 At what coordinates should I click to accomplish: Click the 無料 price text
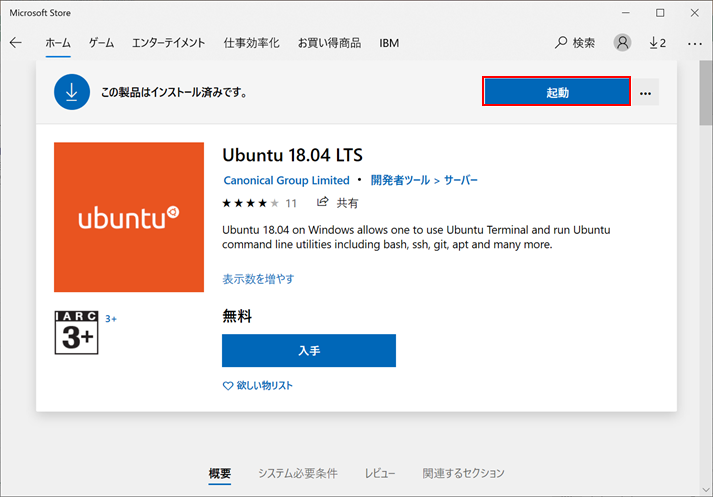point(237,316)
